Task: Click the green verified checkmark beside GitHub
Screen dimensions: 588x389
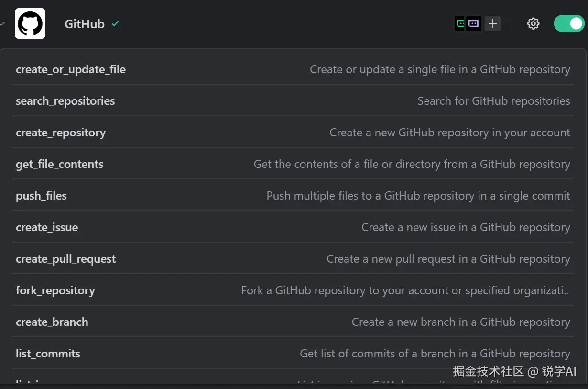Action: [x=115, y=23]
